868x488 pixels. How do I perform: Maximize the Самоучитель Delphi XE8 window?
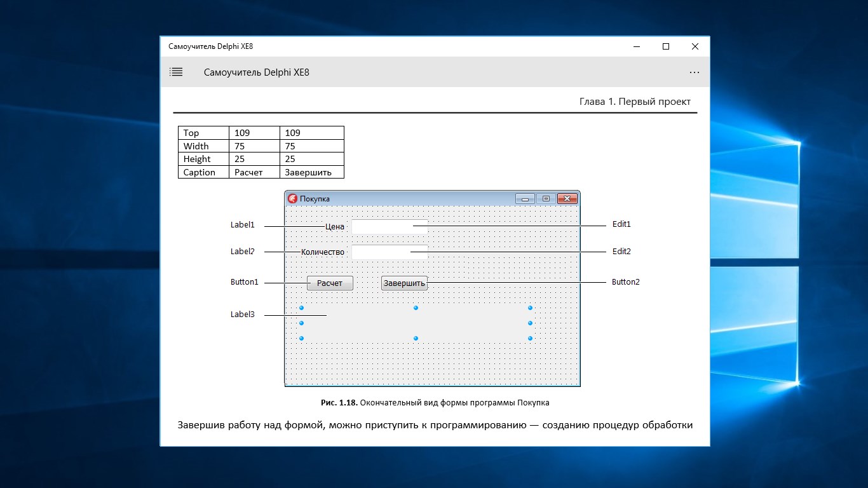click(x=666, y=46)
